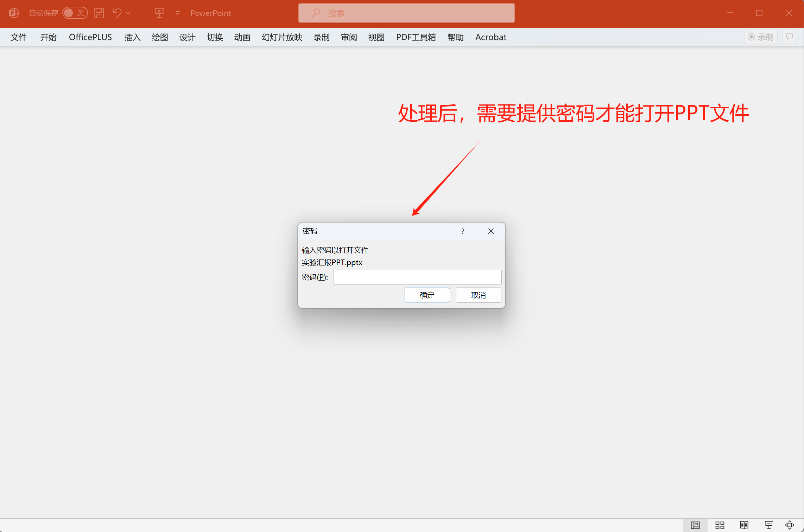Open the comments panel icon at top right
804x532 pixels.
coord(789,37)
